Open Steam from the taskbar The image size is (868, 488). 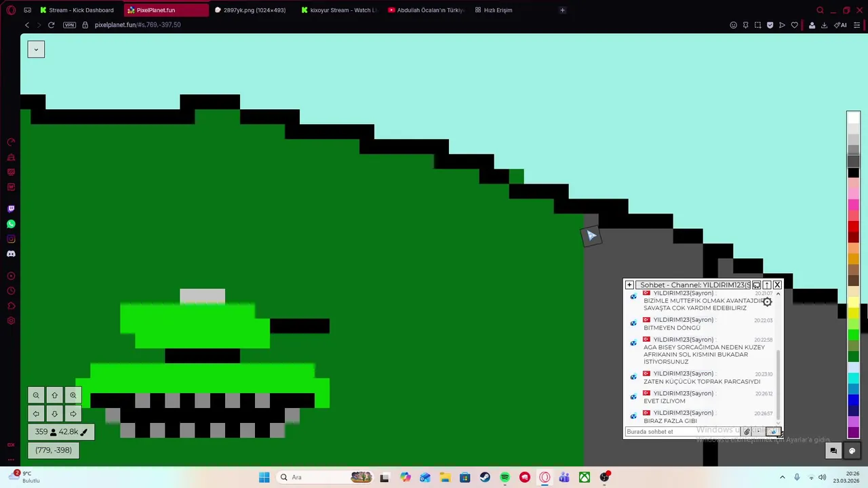pos(485,477)
